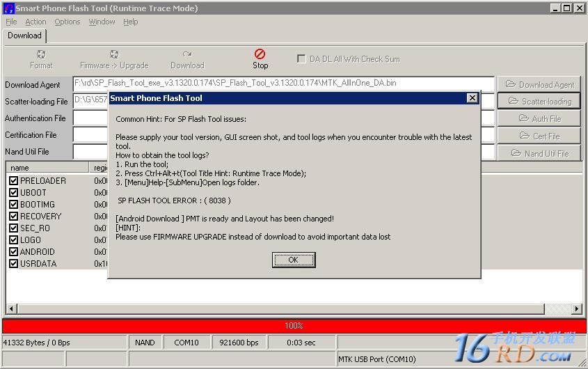Click the Authentication File input field

point(90,118)
